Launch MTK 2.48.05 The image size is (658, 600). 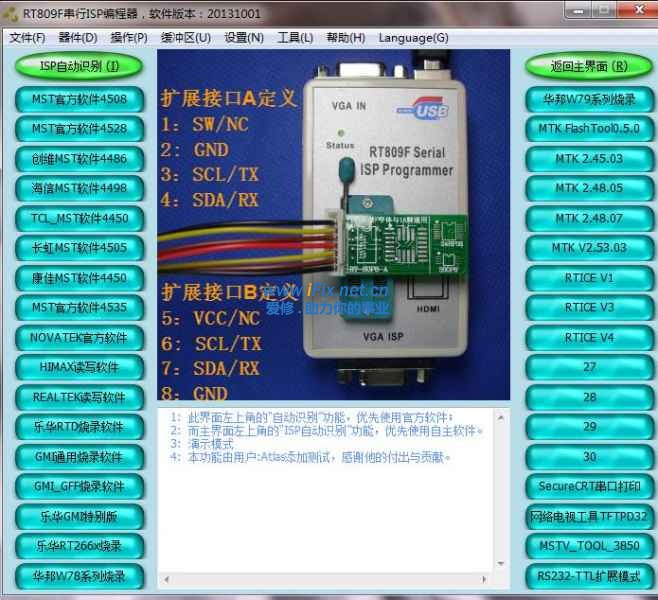589,188
